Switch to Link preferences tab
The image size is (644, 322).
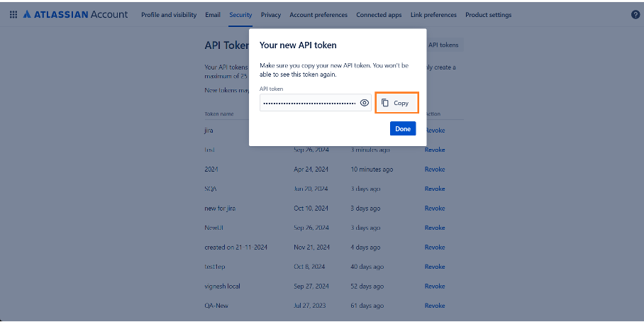coord(433,15)
